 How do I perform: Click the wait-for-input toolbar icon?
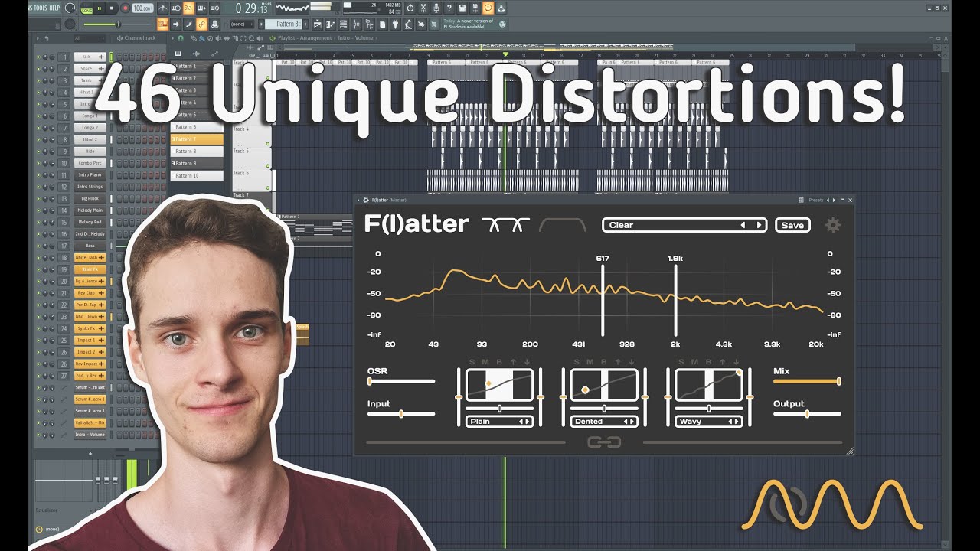[175, 8]
